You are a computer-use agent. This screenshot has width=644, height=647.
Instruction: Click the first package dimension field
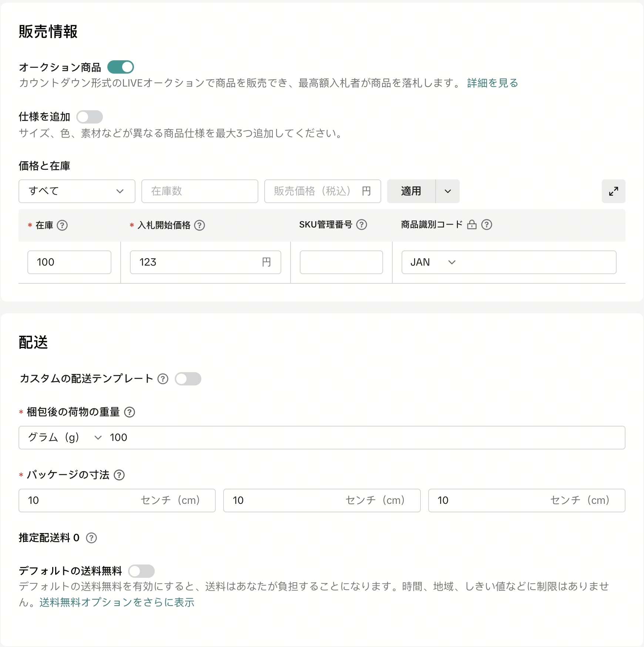click(x=117, y=501)
